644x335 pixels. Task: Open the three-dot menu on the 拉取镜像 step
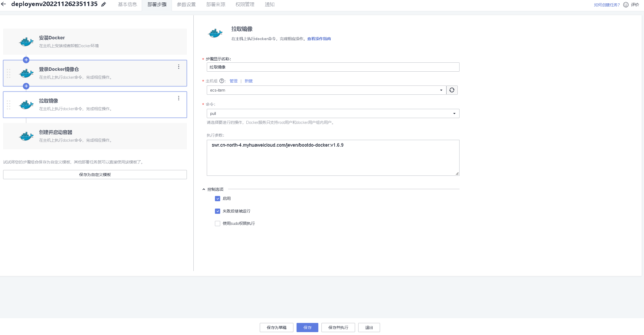pos(179,98)
